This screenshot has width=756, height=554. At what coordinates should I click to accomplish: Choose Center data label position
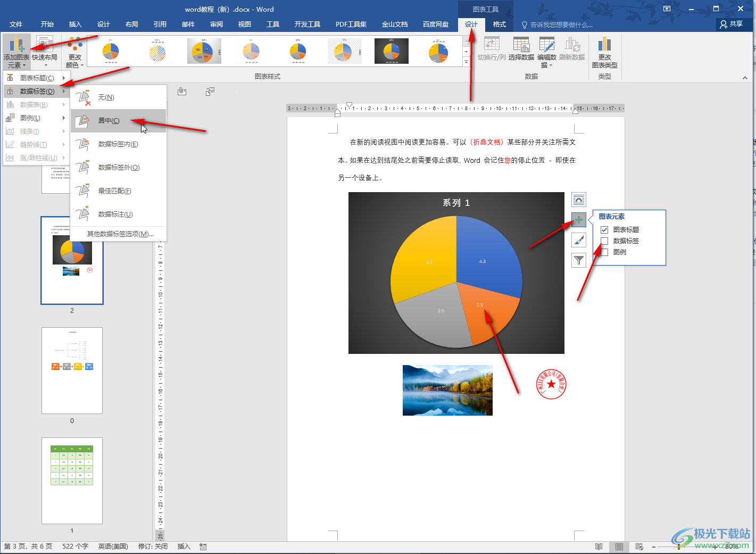119,121
